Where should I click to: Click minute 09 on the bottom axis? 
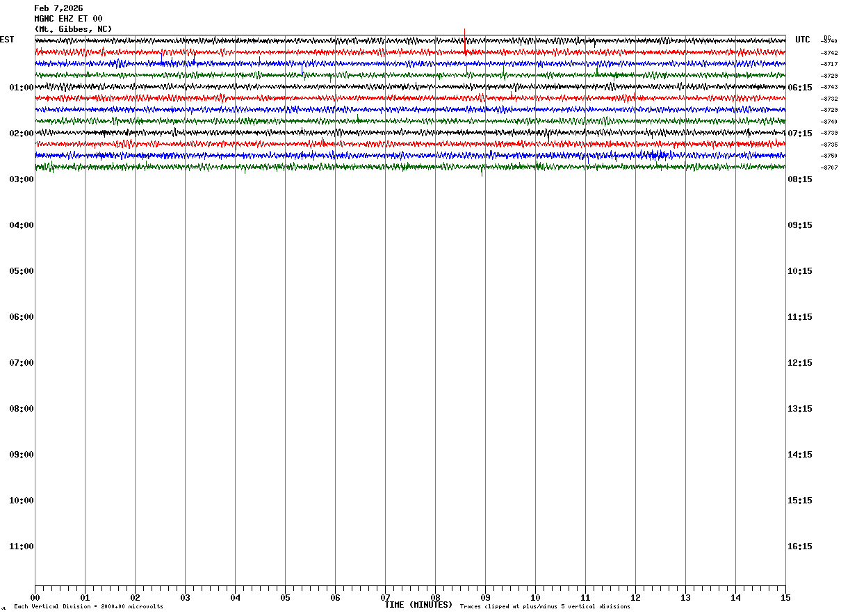pos(485,598)
